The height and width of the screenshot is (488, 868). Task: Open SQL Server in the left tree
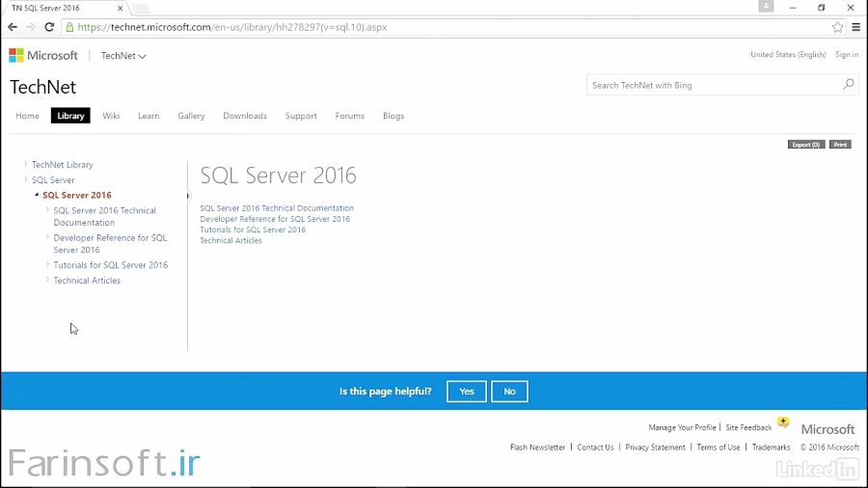(x=53, y=179)
